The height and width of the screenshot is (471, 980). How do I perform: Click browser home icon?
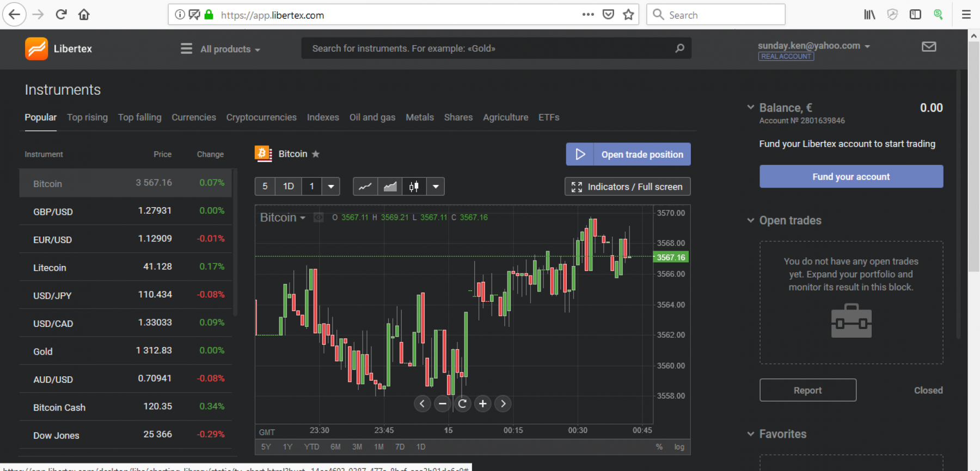(x=84, y=15)
